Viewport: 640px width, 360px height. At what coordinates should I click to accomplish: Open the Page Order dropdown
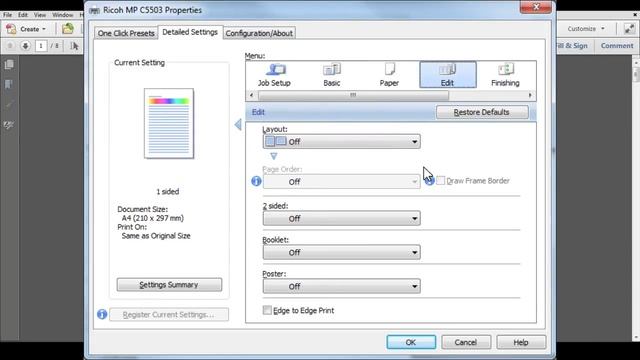point(342,182)
